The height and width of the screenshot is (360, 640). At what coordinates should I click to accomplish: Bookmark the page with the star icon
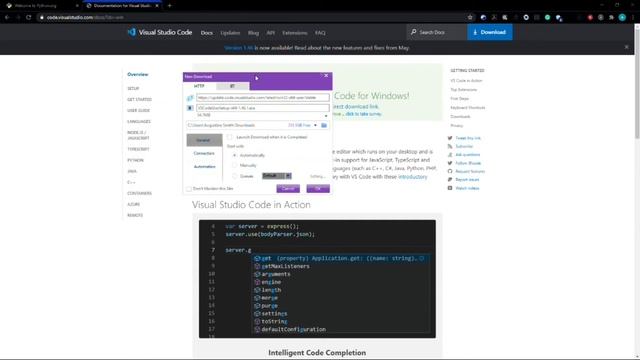470,17
